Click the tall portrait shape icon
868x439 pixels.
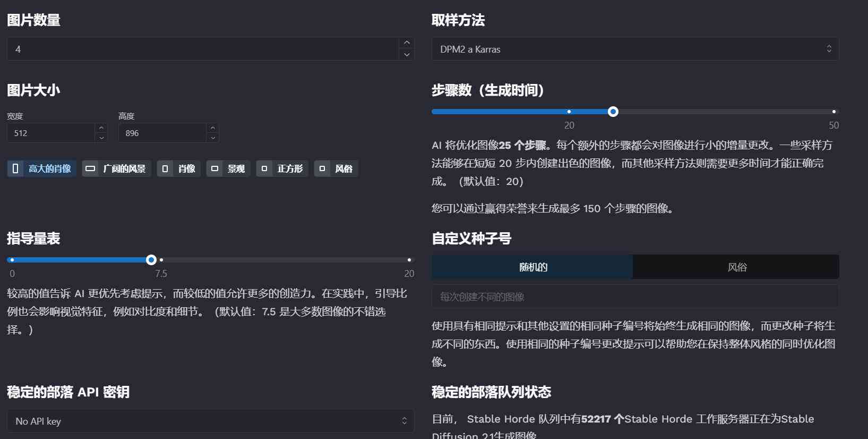15,168
